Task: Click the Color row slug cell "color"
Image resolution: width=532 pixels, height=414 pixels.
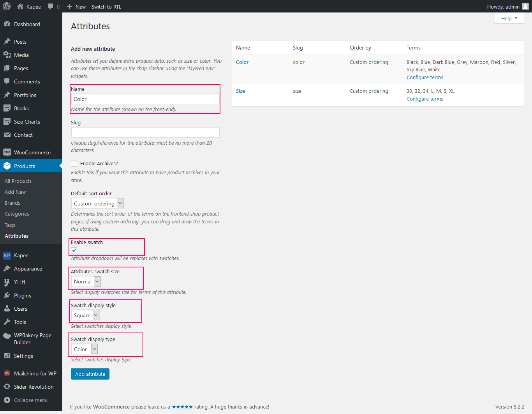Action: (x=299, y=62)
